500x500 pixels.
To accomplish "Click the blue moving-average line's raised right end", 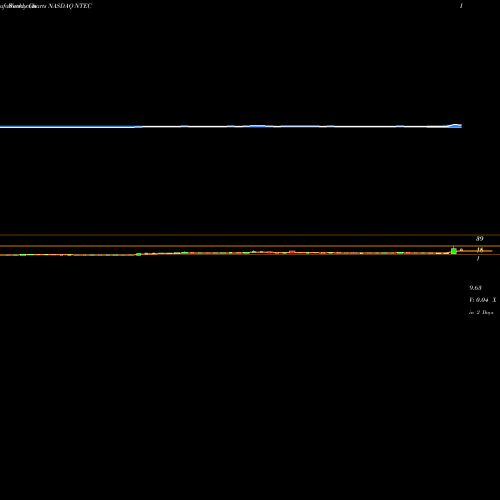I will pos(456,126).
